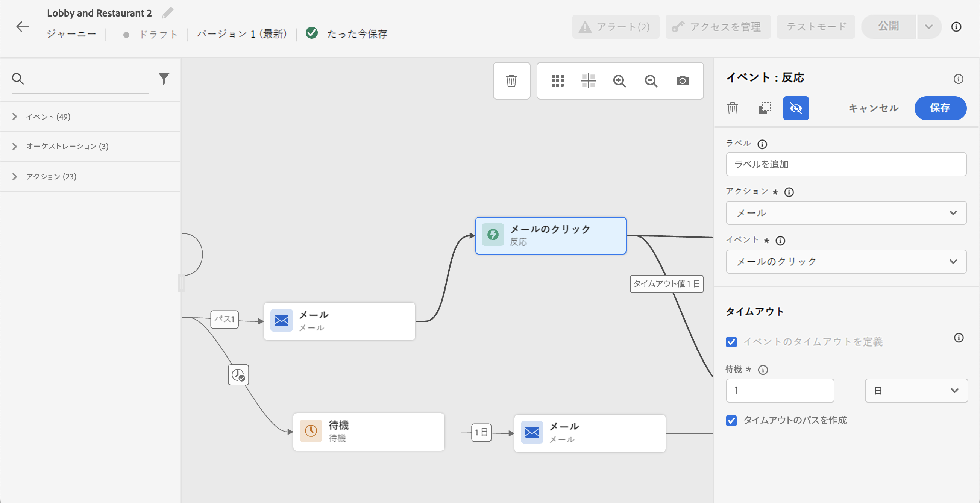Click the ラベルを追加 input field
The image size is (980, 503).
click(x=846, y=164)
